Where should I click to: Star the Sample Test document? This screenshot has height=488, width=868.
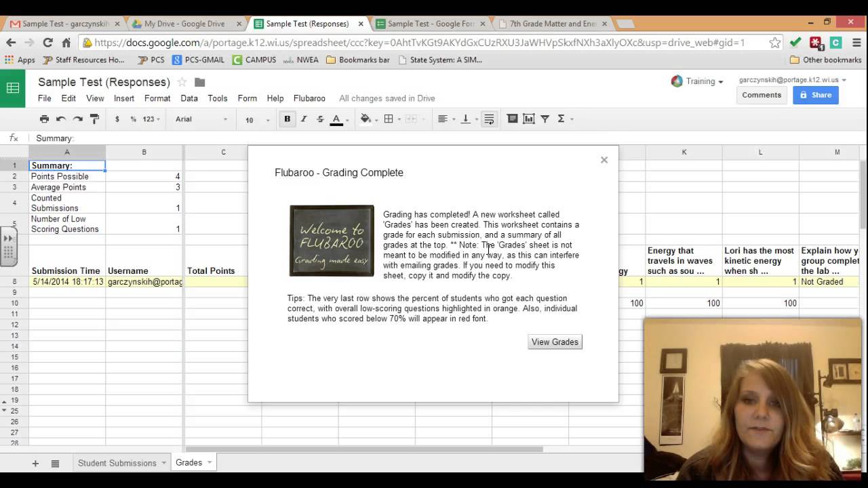pyautogui.click(x=182, y=82)
